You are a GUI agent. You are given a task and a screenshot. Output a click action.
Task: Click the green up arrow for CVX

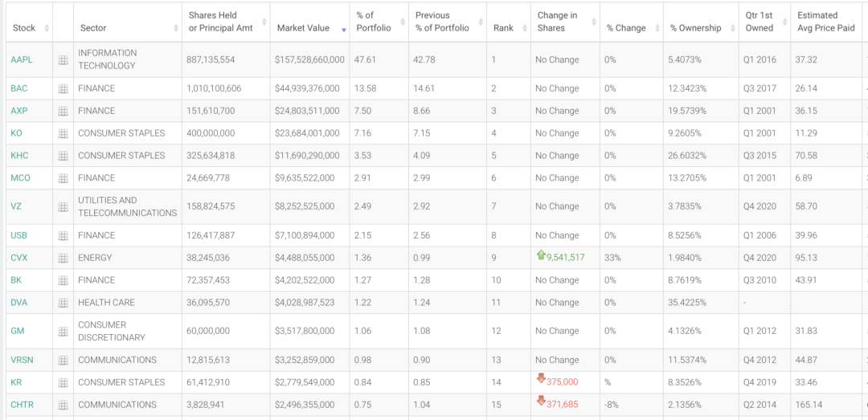[541, 256]
